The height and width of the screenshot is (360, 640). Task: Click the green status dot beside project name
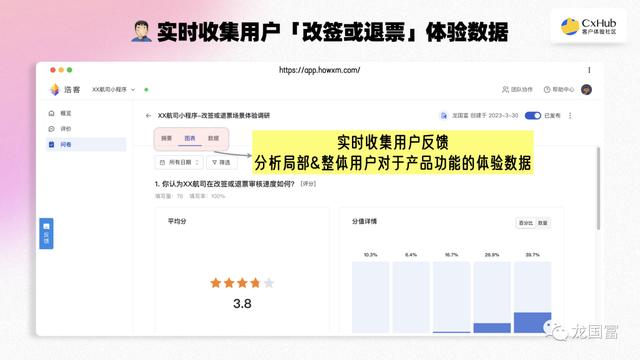146,89
